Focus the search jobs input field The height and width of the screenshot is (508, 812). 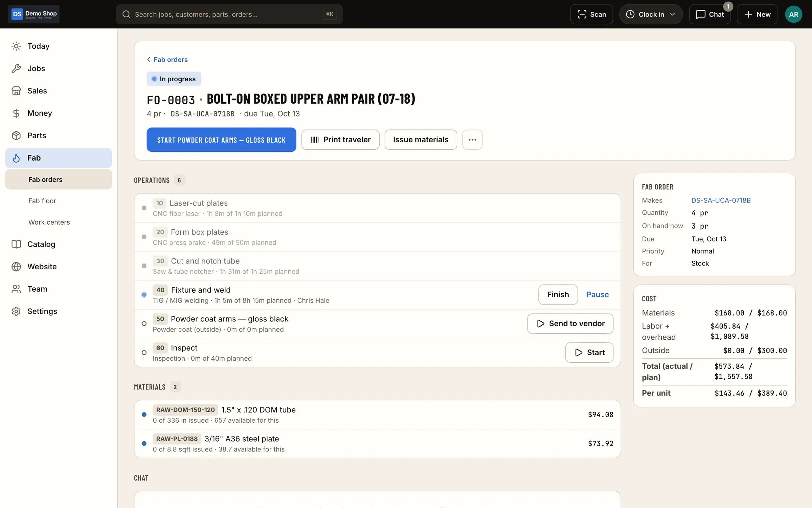click(229, 14)
